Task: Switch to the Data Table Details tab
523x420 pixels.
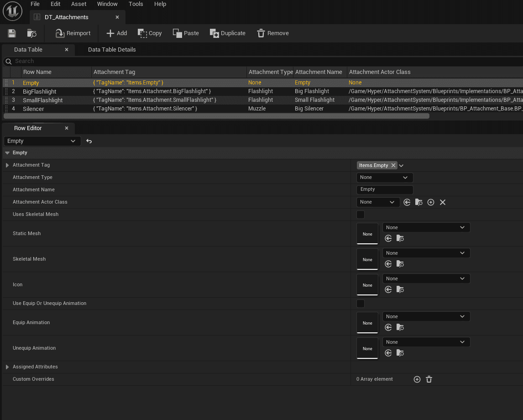Action: (112, 50)
